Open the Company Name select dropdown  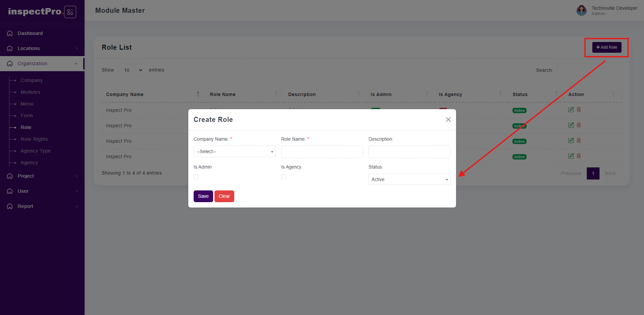point(235,151)
